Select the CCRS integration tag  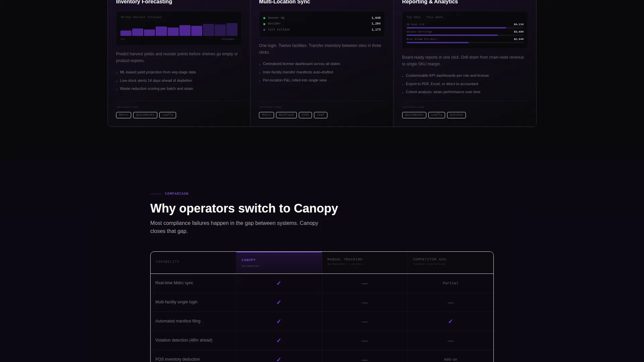(305, 115)
